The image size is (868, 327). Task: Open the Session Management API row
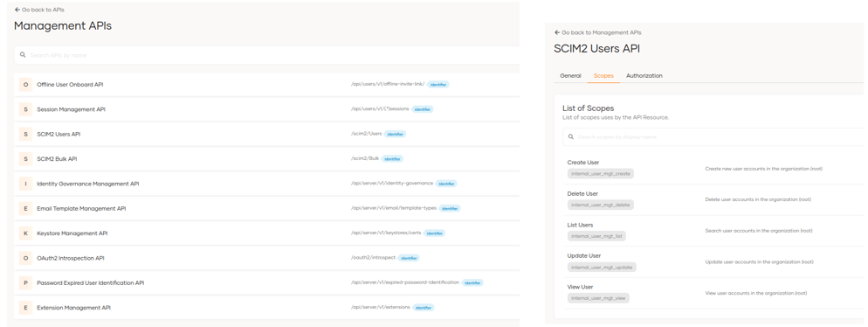[x=266, y=109]
